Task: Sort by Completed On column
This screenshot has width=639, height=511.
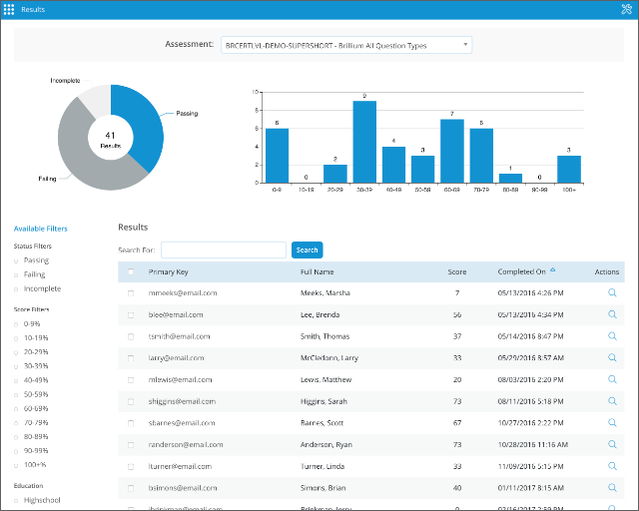Action: 521,272
